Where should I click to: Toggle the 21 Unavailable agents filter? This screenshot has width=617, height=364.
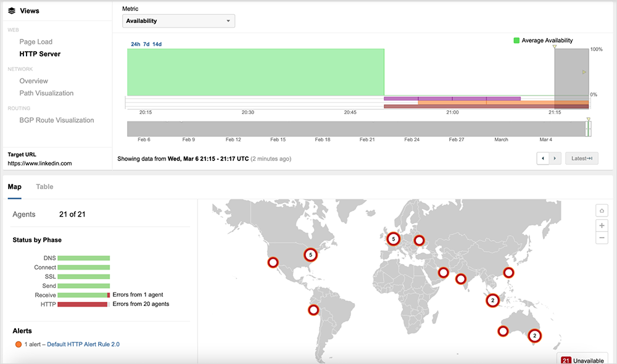(x=582, y=359)
